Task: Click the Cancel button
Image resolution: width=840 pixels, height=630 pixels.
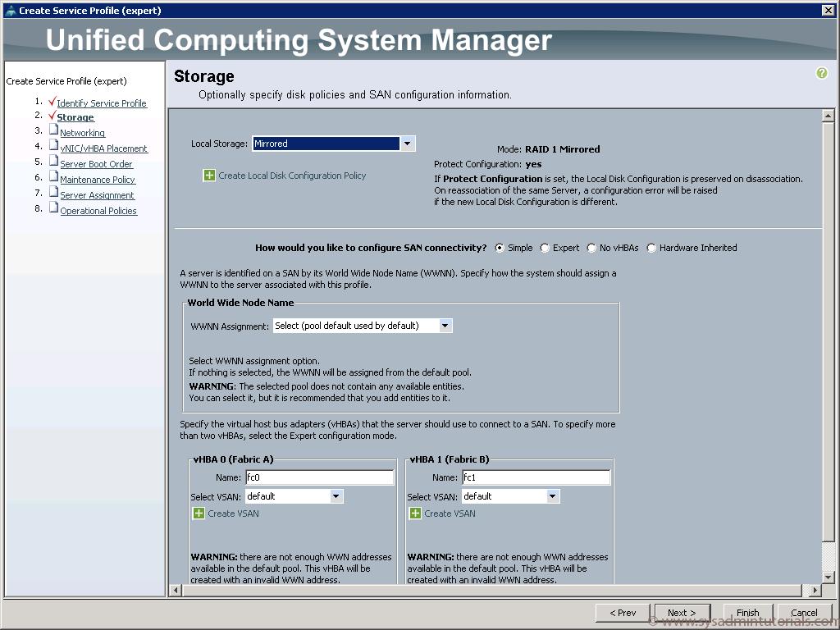Action: 804,612
